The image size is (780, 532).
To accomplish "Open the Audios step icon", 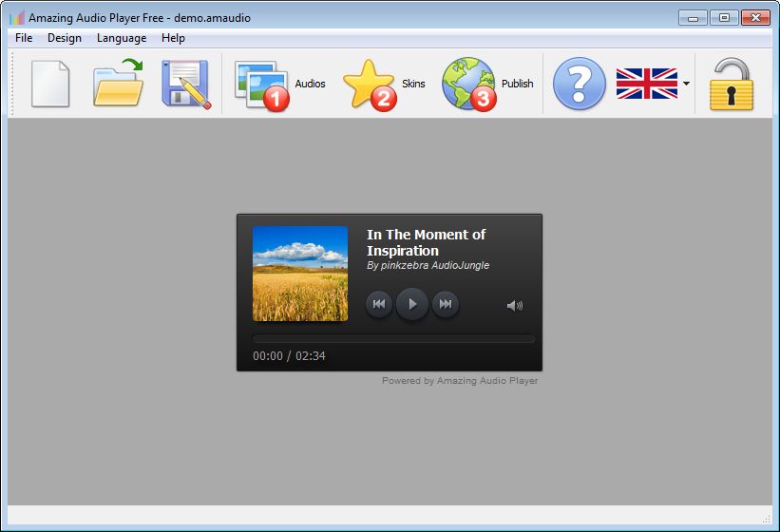I will click(x=262, y=85).
